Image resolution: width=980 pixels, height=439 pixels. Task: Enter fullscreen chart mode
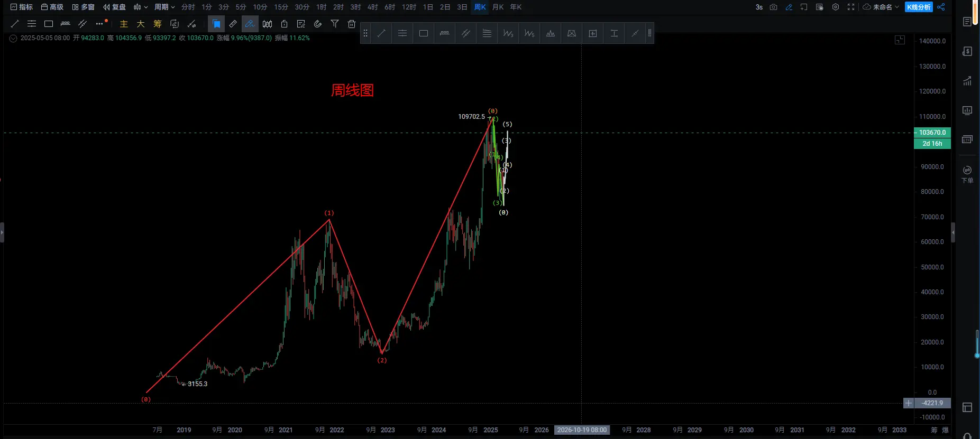(x=851, y=7)
